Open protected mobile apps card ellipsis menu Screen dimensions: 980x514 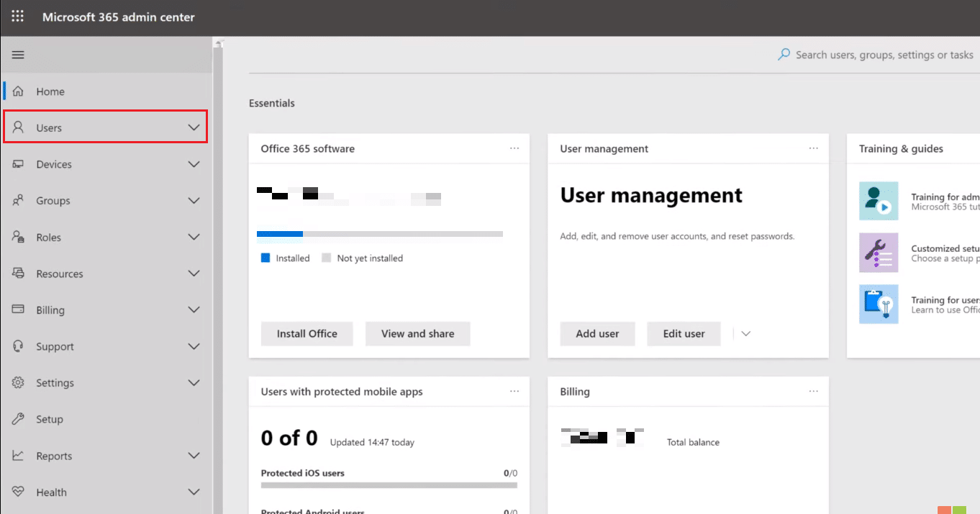[514, 392]
